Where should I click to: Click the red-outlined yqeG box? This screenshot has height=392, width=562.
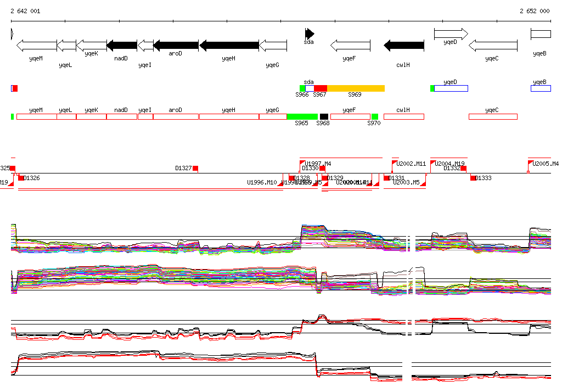coord(273,116)
